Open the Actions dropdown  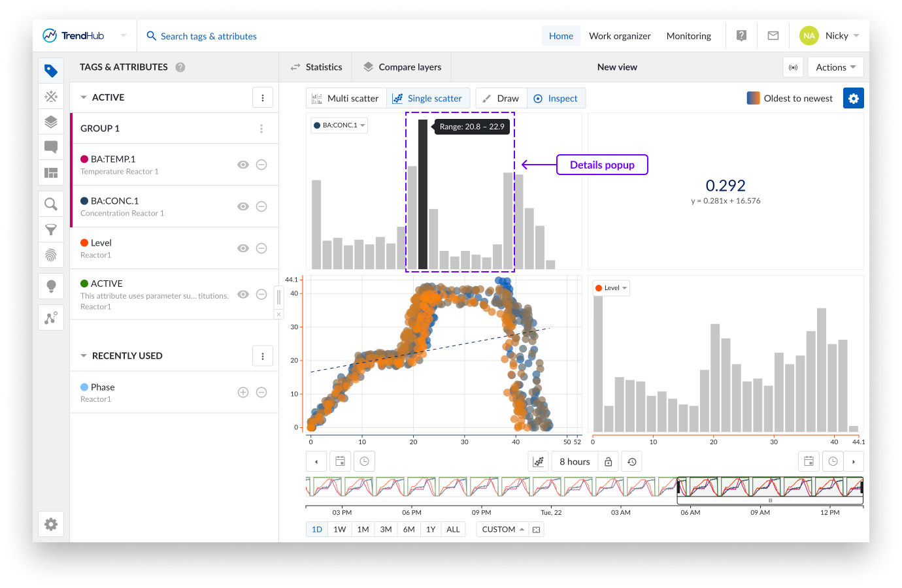(x=835, y=67)
